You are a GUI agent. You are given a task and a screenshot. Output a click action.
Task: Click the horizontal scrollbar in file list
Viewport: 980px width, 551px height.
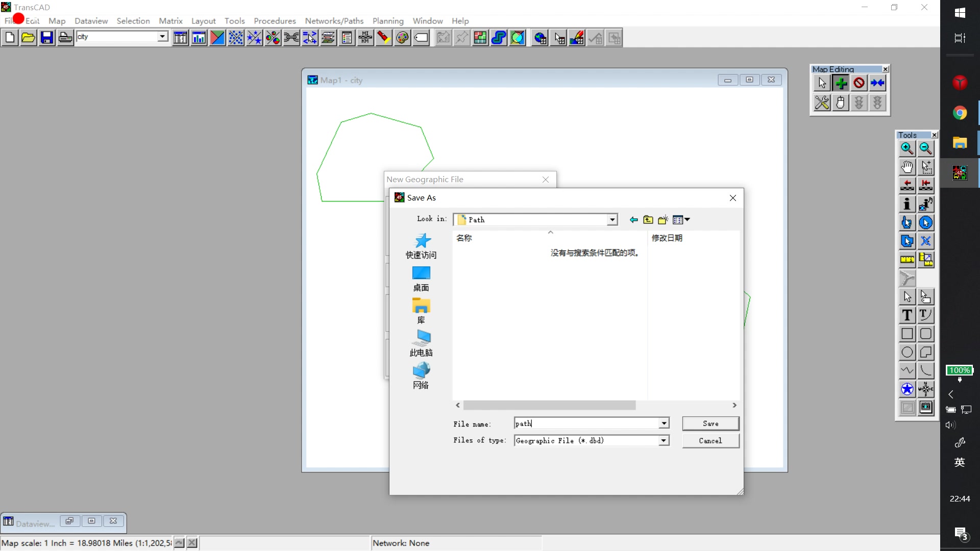click(x=549, y=405)
